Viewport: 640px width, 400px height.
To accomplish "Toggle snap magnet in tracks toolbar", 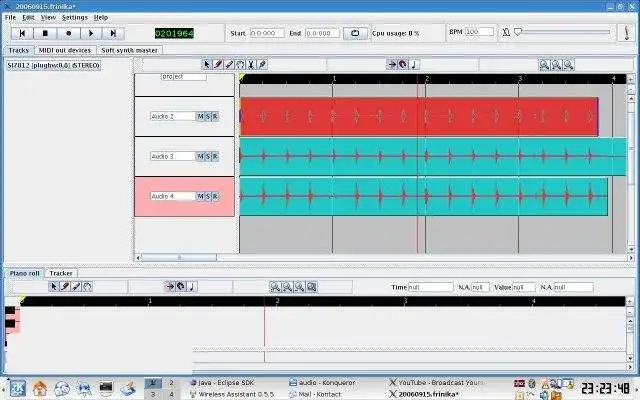I will [403, 64].
